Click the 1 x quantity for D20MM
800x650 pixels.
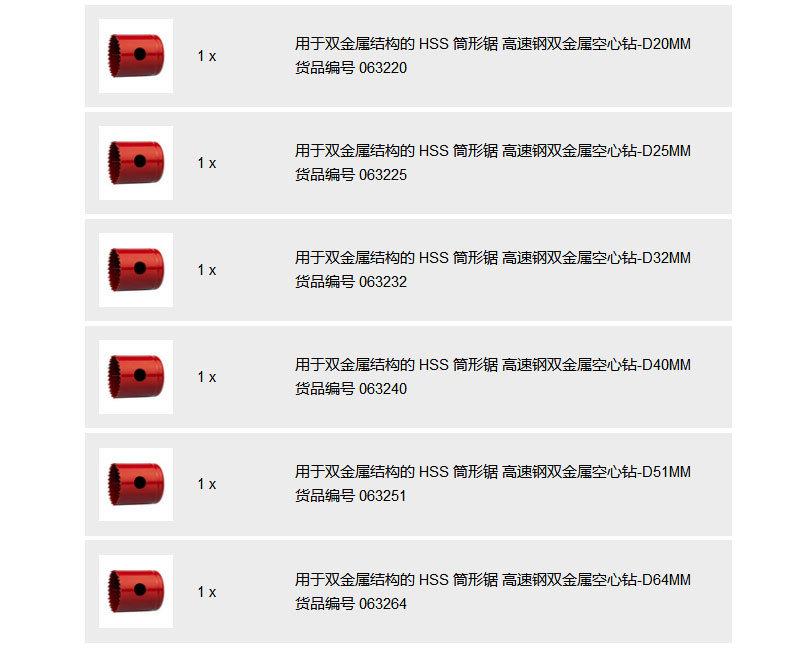coord(207,56)
